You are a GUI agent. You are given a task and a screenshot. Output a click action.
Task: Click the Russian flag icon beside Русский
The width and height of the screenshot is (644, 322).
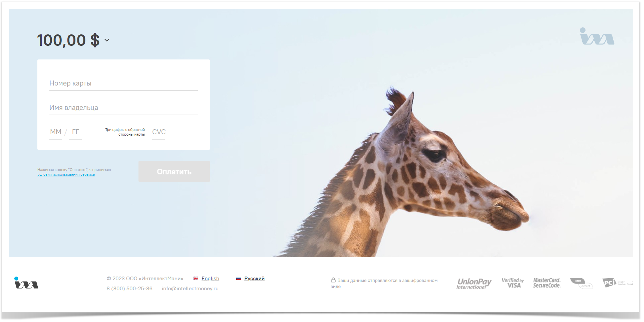click(x=239, y=279)
